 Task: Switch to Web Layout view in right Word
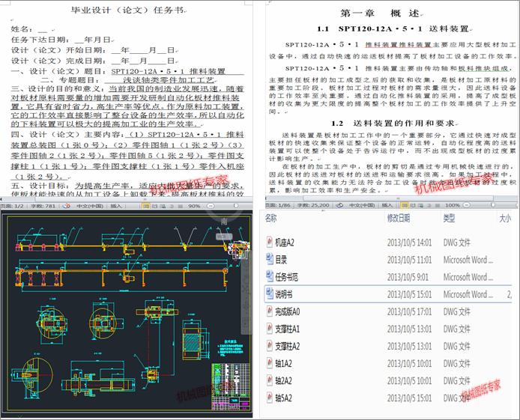coord(422,205)
